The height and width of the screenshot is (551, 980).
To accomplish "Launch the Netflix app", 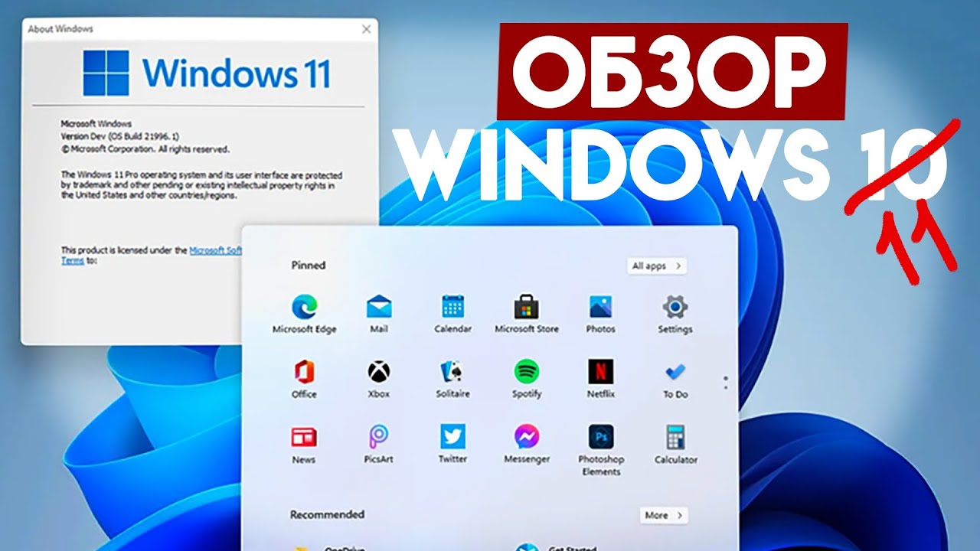I will [x=600, y=380].
